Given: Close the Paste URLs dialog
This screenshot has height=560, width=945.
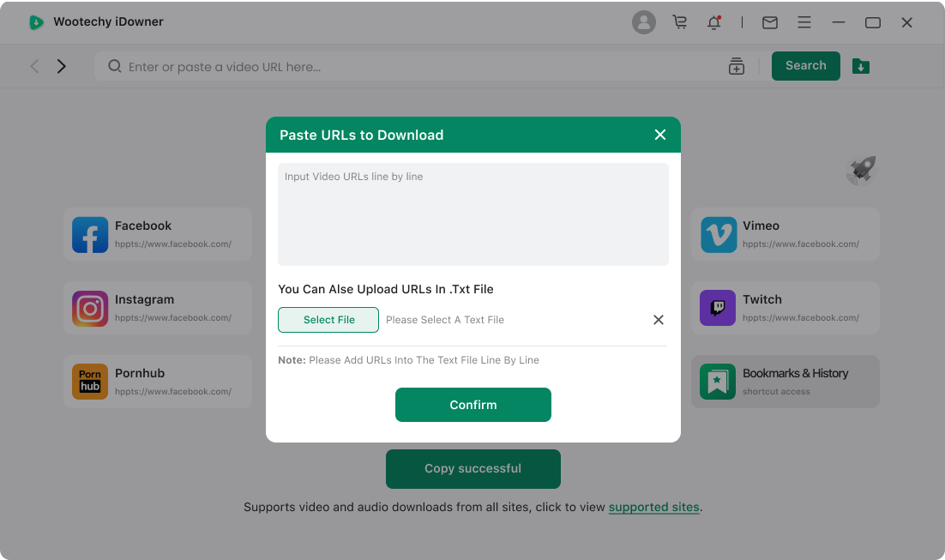Looking at the screenshot, I should [660, 135].
